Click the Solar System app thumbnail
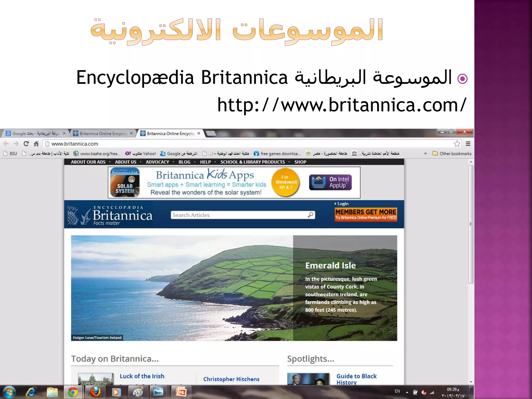 point(125,182)
